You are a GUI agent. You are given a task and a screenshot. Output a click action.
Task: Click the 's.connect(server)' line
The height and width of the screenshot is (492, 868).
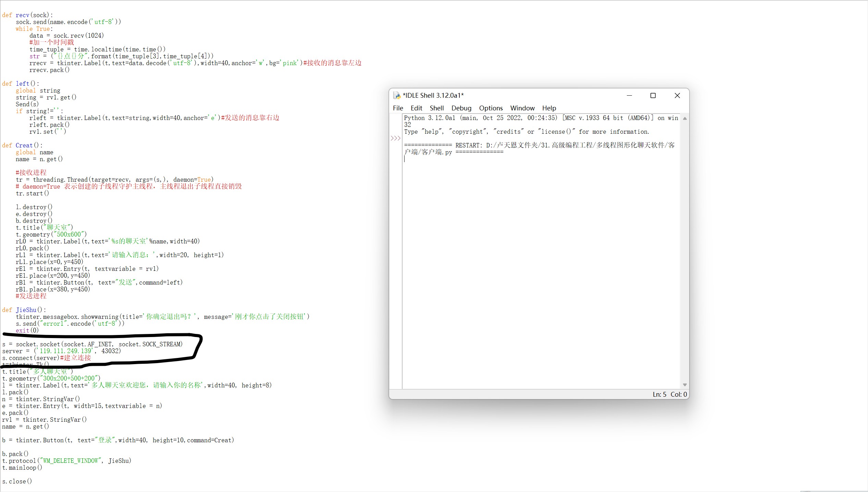(46, 358)
